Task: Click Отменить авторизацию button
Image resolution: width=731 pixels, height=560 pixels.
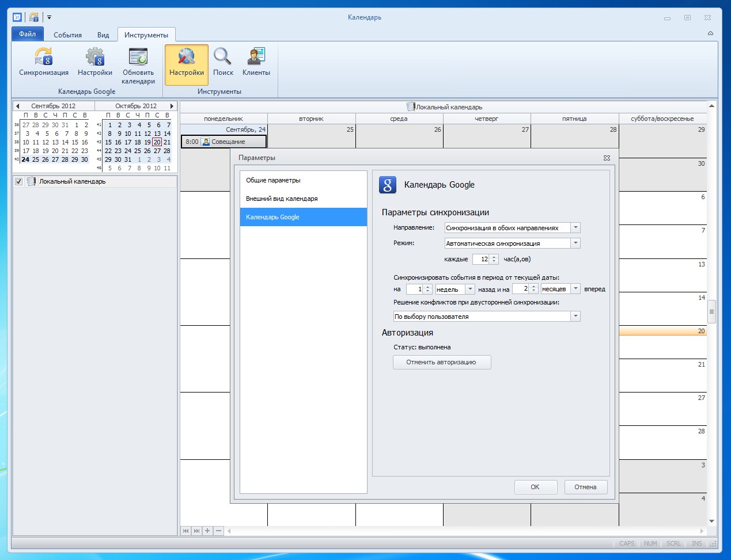Action: 442,362
